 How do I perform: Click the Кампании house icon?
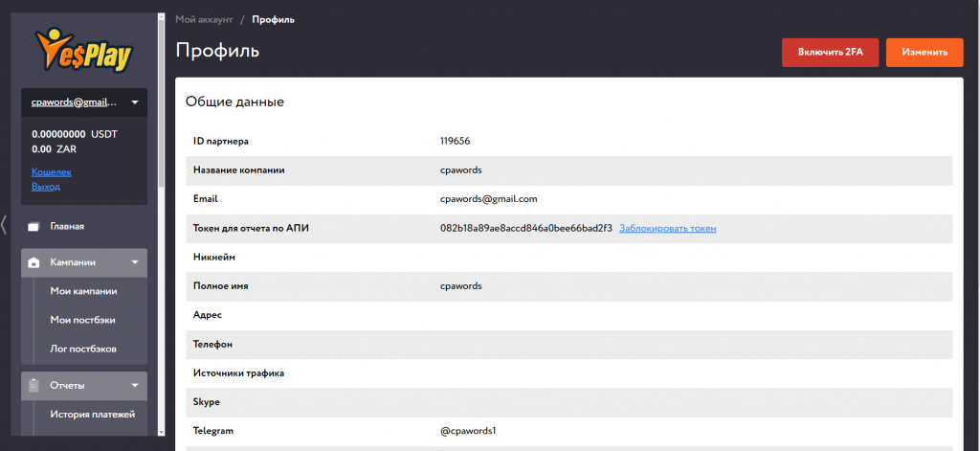pyautogui.click(x=33, y=262)
